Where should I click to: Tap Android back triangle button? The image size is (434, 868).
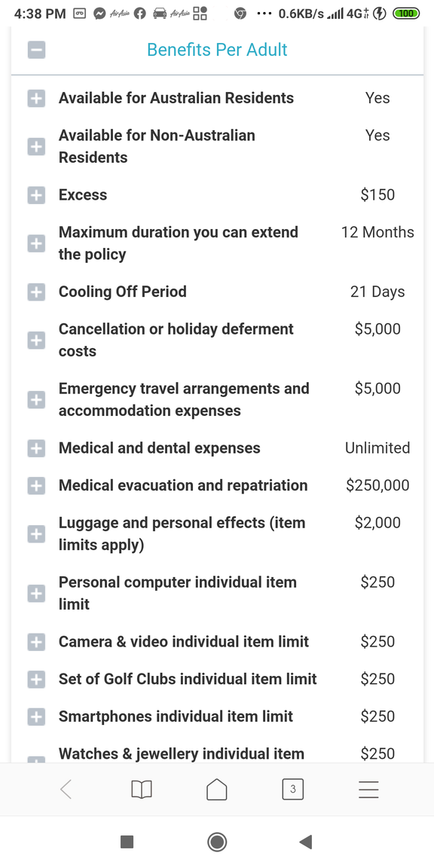[x=306, y=842]
